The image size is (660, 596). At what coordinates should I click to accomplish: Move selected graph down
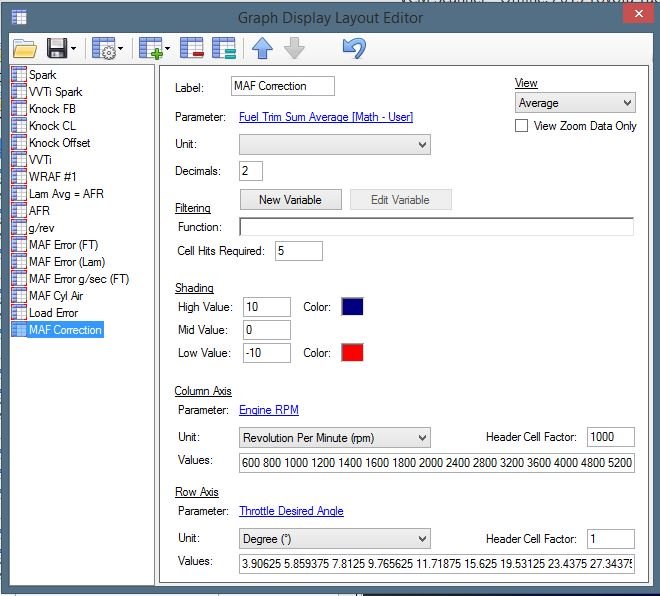[294, 48]
